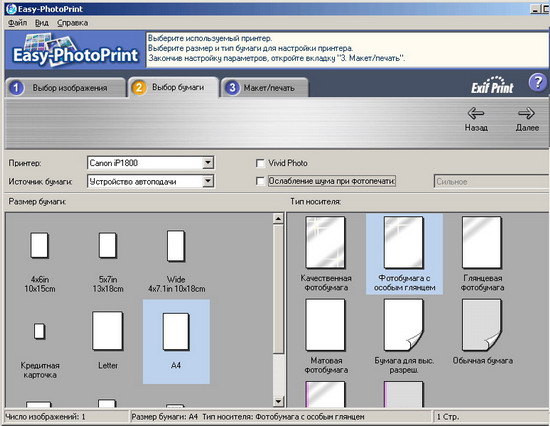Select the 5x7in 13x18cm paper size icon

(107, 245)
